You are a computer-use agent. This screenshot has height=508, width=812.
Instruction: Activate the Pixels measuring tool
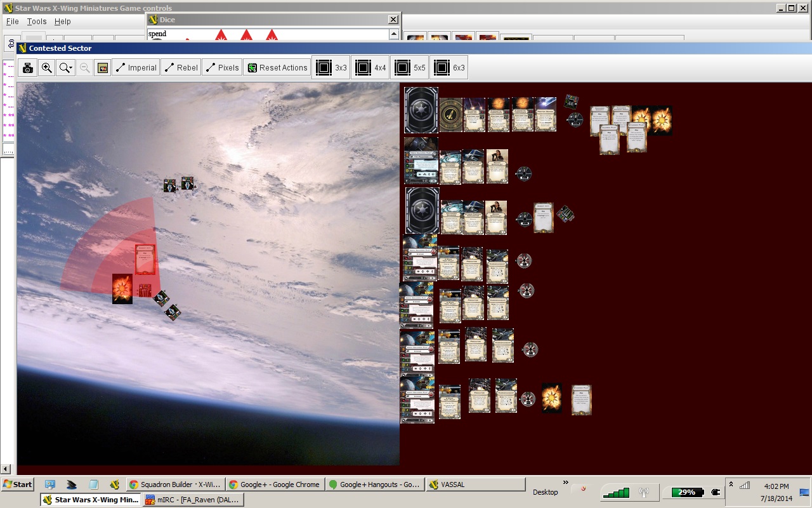click(221, 68)
